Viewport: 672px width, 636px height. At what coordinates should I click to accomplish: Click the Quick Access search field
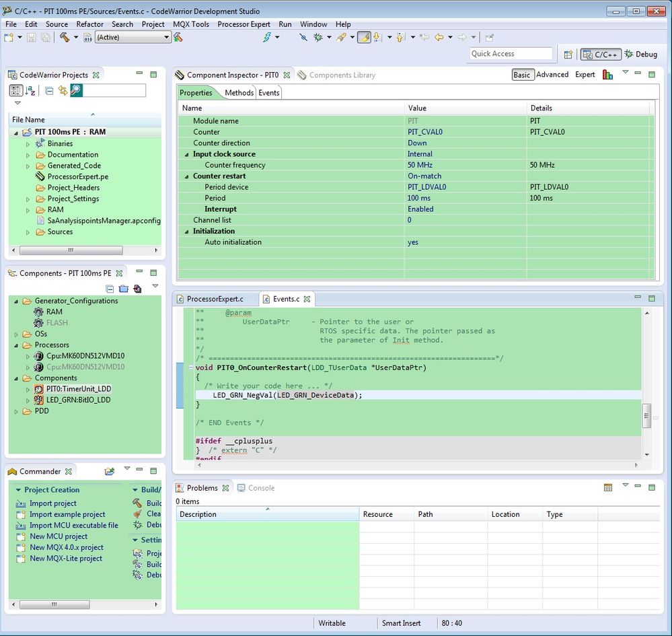pos(511,54)
